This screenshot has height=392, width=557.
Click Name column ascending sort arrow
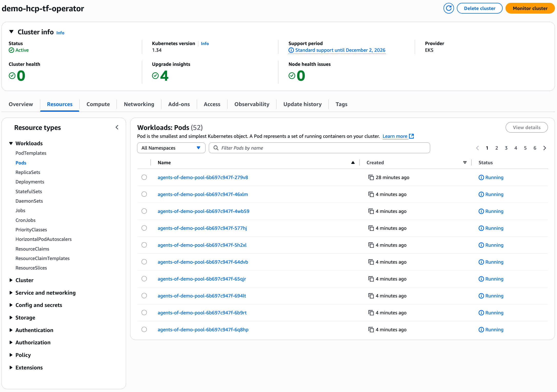tap(353, 162)
